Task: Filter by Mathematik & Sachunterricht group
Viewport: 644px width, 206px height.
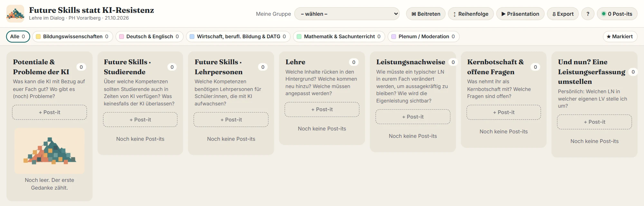Action: [x=339, y=37]
